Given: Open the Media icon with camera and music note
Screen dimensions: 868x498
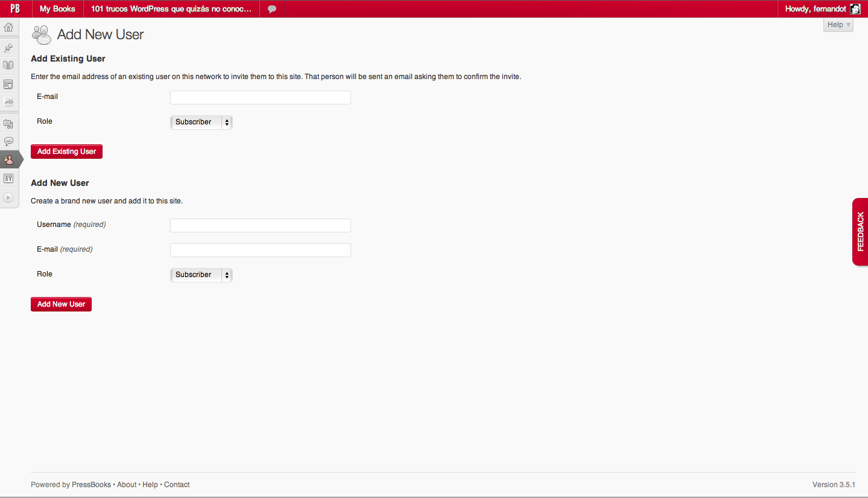Looking at the screenshot, I should 8,124.
